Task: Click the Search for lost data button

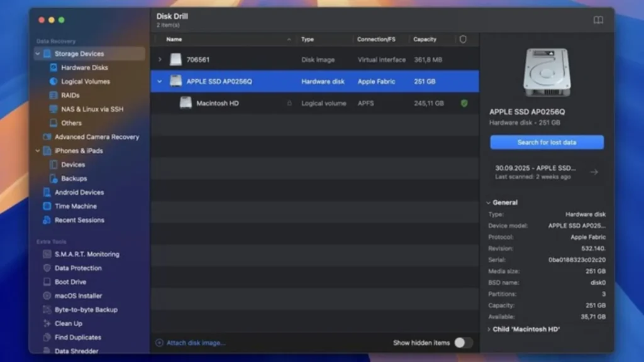Action: pyautogui.click(x=547, y=143)
